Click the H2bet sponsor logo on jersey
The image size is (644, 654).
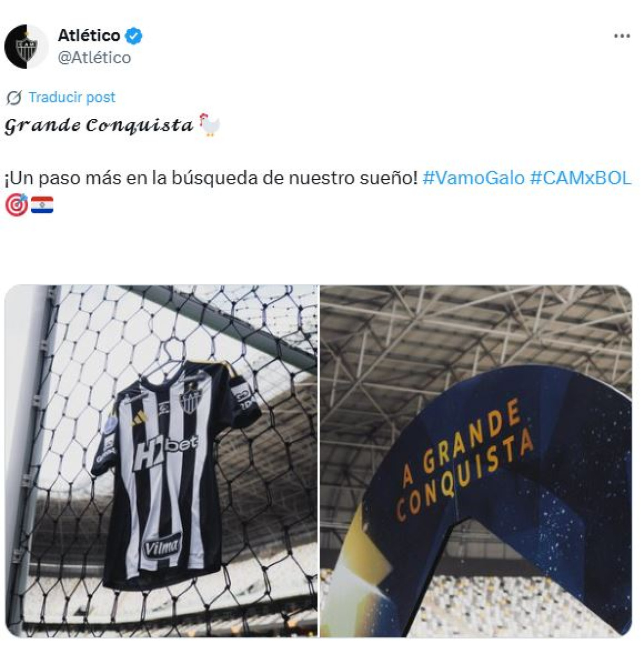click(x=165, y=451)
